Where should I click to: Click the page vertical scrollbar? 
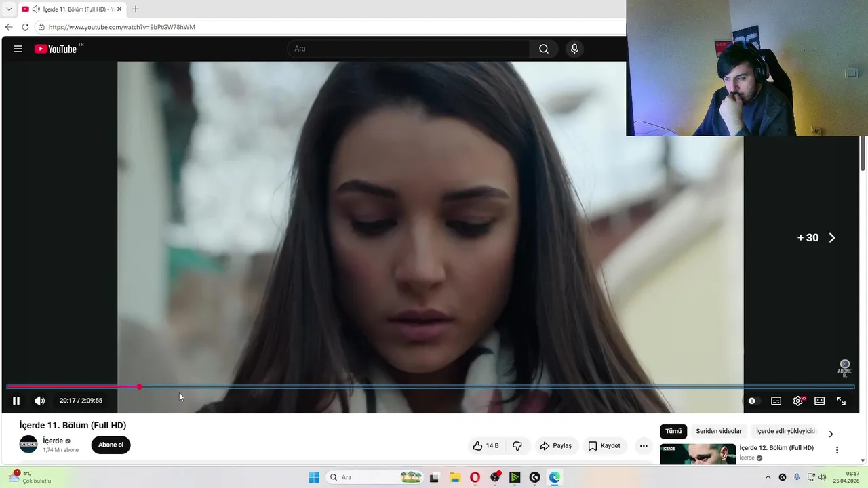(x=863, y=153)
